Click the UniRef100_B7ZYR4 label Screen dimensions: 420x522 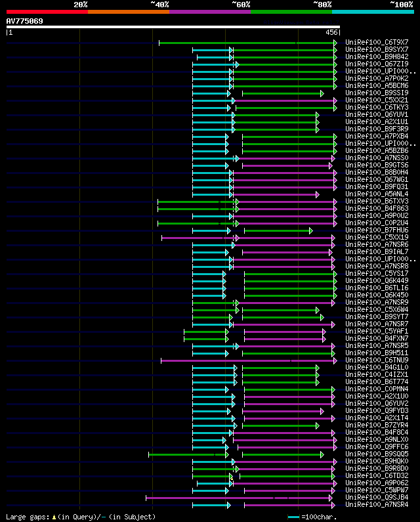(377, 425)
